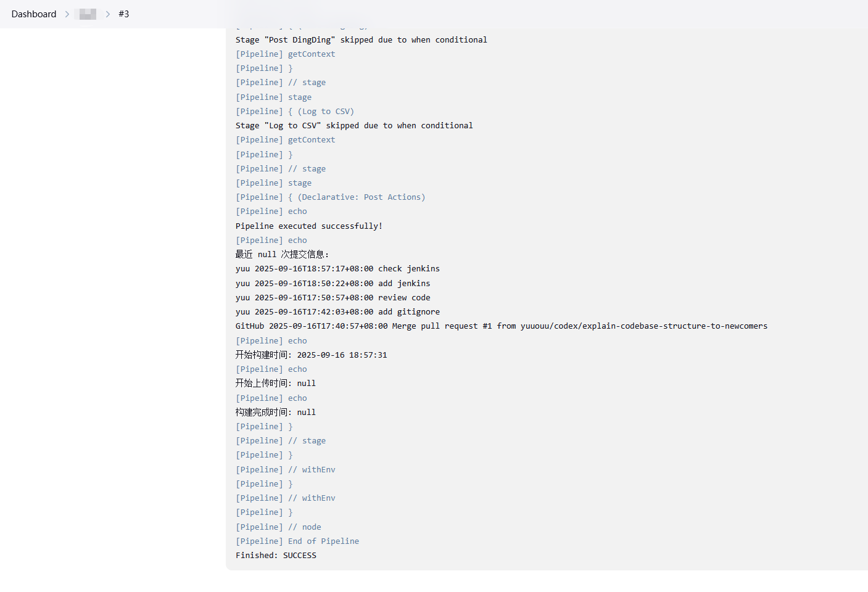Click the "review code" commit entry
The width and height of the screenshot is (868, 592).
tap(333, 298)
